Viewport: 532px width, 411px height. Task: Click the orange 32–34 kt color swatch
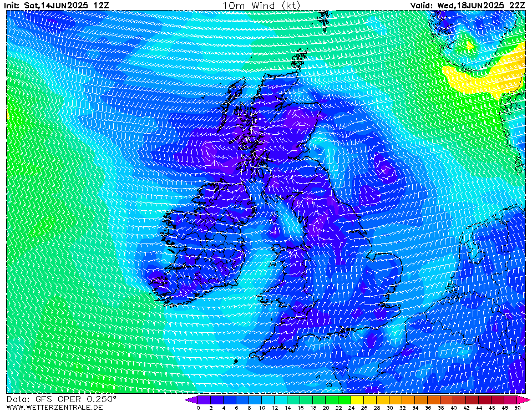[x=409, y=400]
